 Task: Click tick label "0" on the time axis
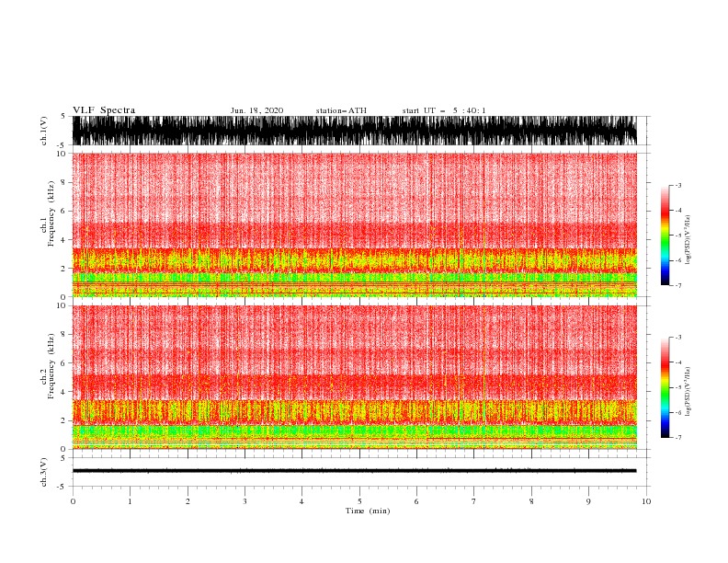point(73,501)
